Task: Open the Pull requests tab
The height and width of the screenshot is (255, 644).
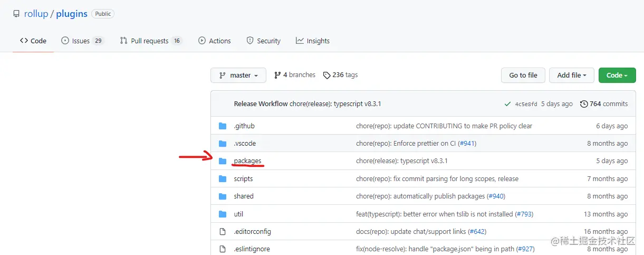Action: click(151, 41)
